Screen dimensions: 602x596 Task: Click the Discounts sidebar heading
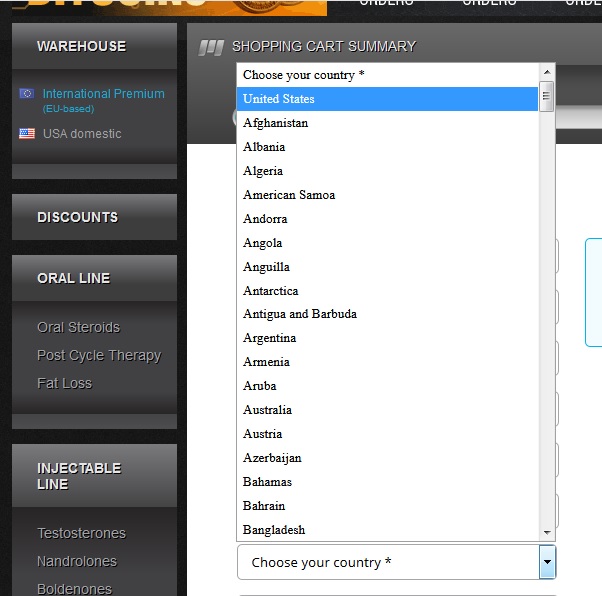(78, 217)
